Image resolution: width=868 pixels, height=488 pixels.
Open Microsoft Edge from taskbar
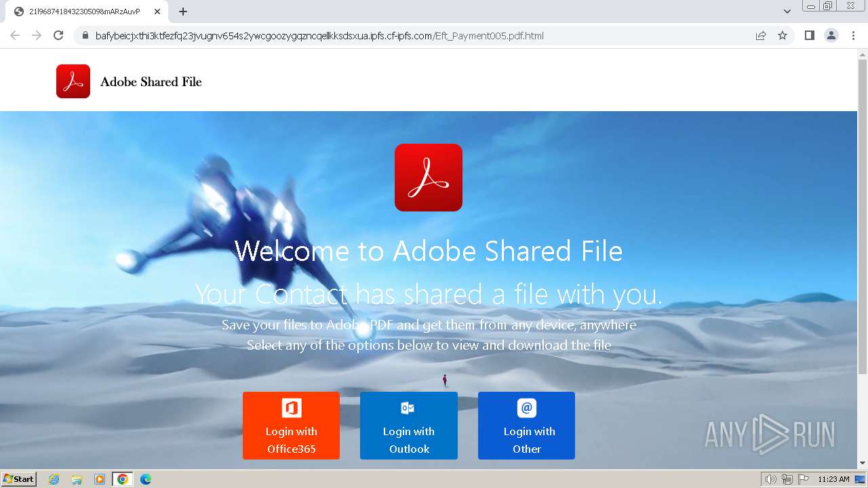(x=145, y=479)
